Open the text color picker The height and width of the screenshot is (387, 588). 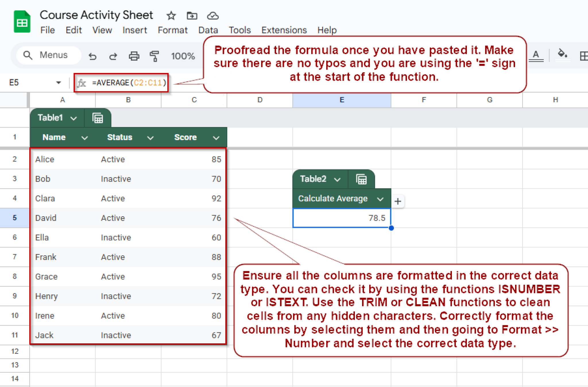click(x=536, y=55)
